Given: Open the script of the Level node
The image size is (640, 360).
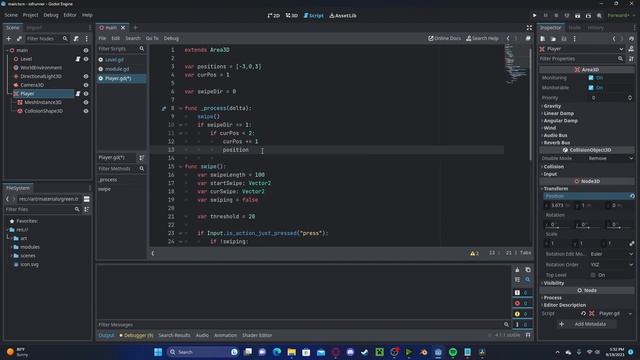Looking at the screenshot, I should coord(78,59).
